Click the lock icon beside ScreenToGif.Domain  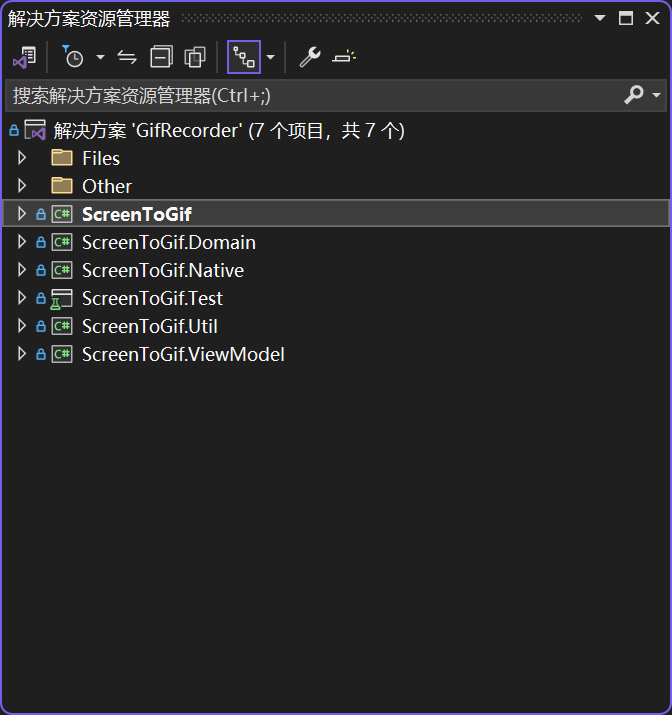point(41,242)
